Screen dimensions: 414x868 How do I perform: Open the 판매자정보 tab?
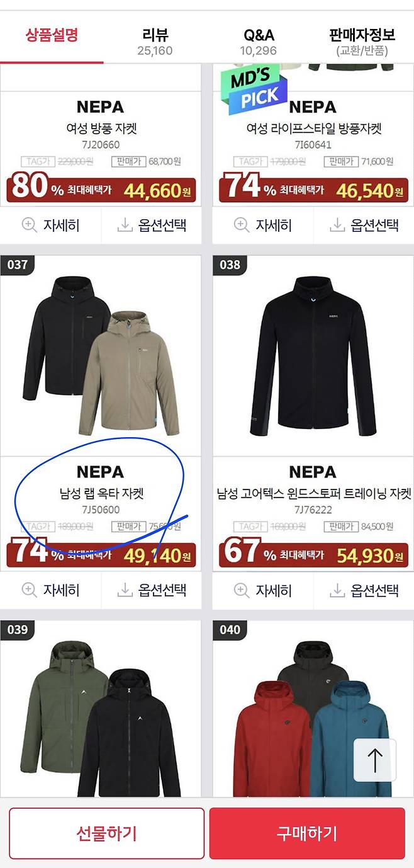tap(362, 41)
